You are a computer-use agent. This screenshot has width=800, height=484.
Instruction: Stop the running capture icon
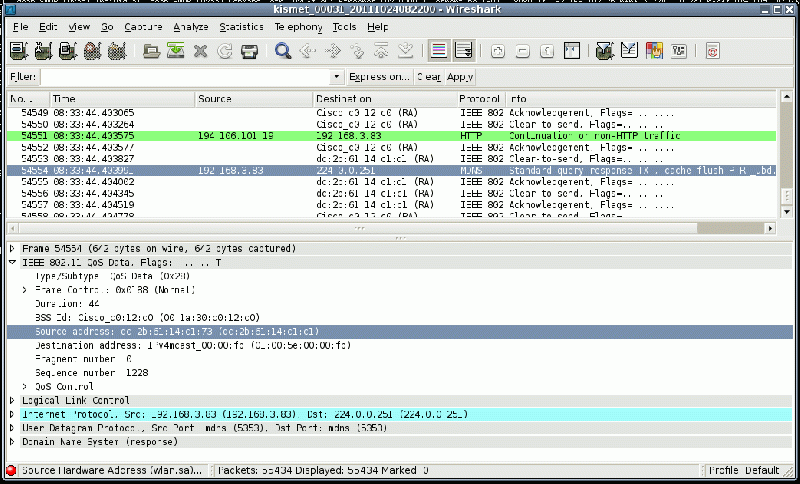[92, 51]
